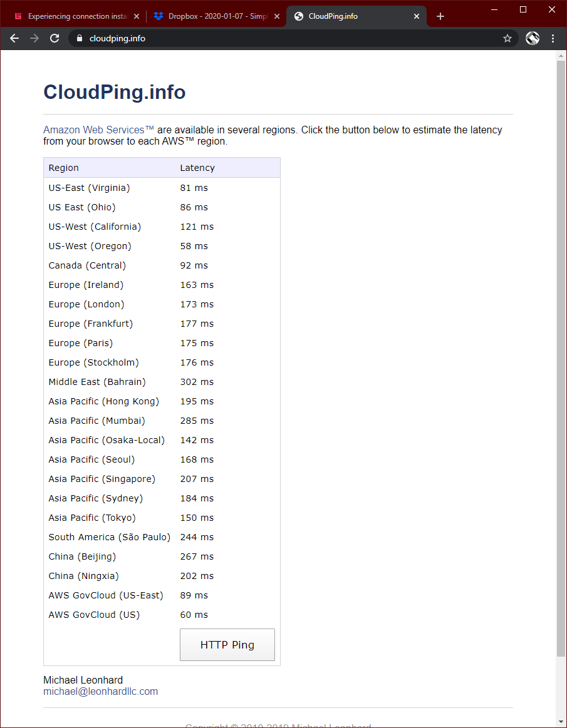This screenshot has height=728, width=567.
Task: Open the Amazon Web Services link
Action: [x=98, y=130]
